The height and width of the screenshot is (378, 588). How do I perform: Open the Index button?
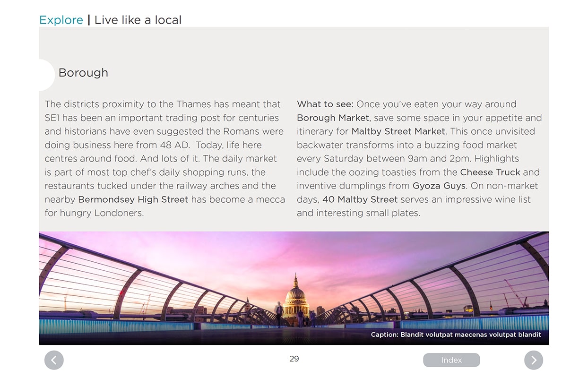[x=451, y=360]
